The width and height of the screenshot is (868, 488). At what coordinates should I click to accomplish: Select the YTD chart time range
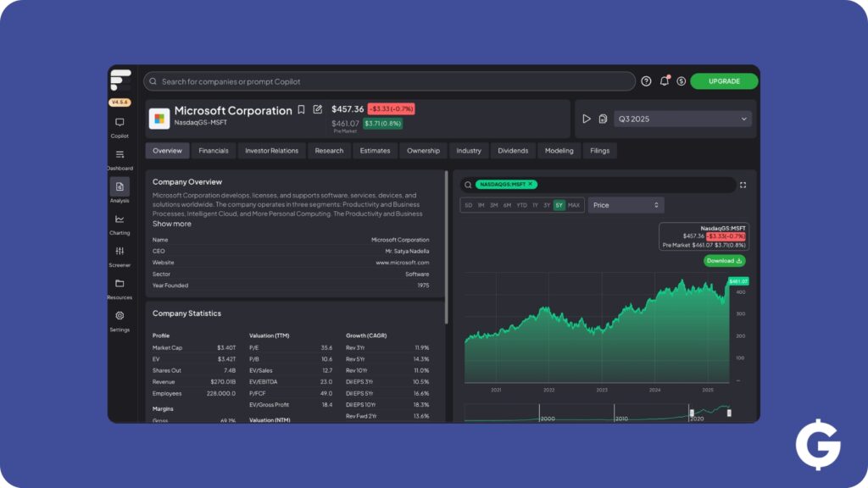coord(521,205)
